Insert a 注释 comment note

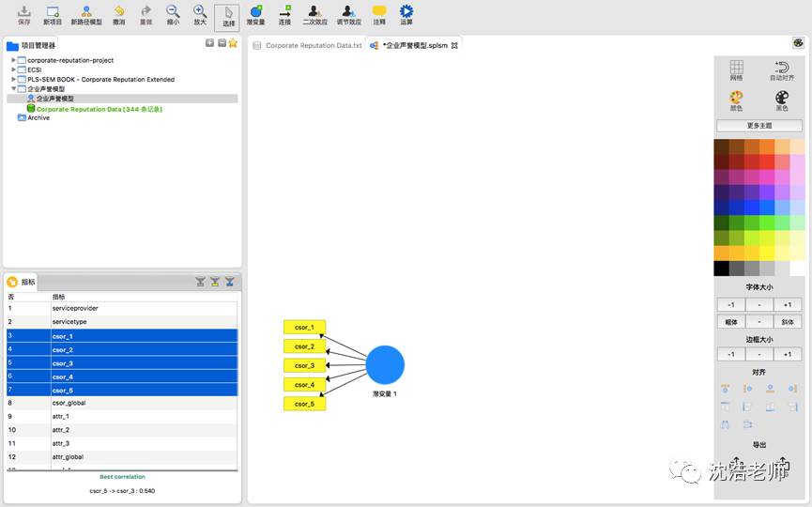click(379, 15)
